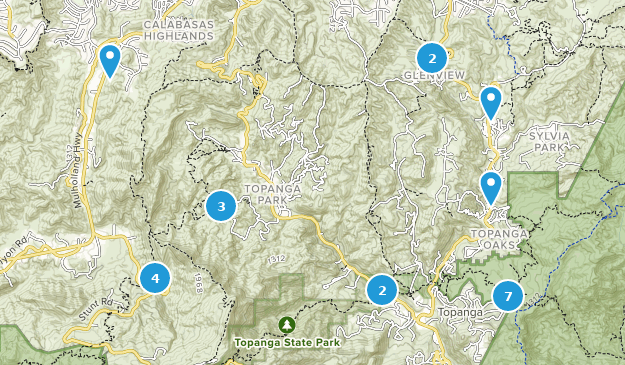Open the trail pin near Calabasas Highlands
The image size is (625, 365).
click(110, 61)
